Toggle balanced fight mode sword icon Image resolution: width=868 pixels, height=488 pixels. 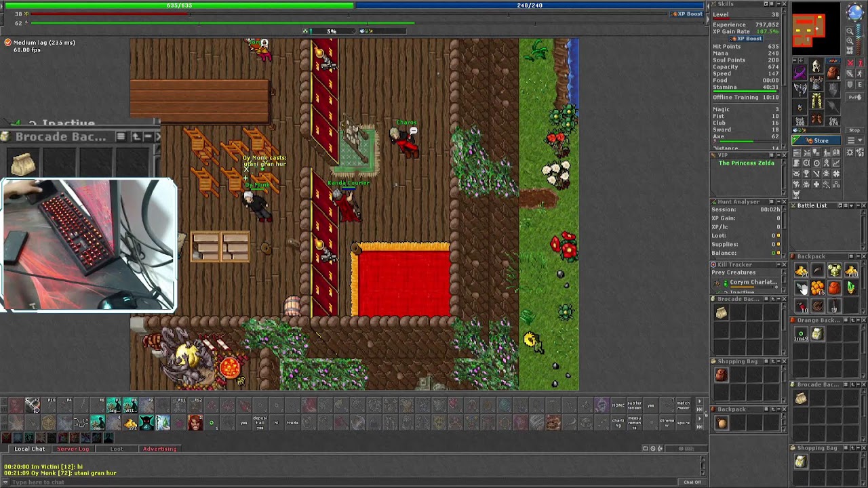click(x=850, y=73)
